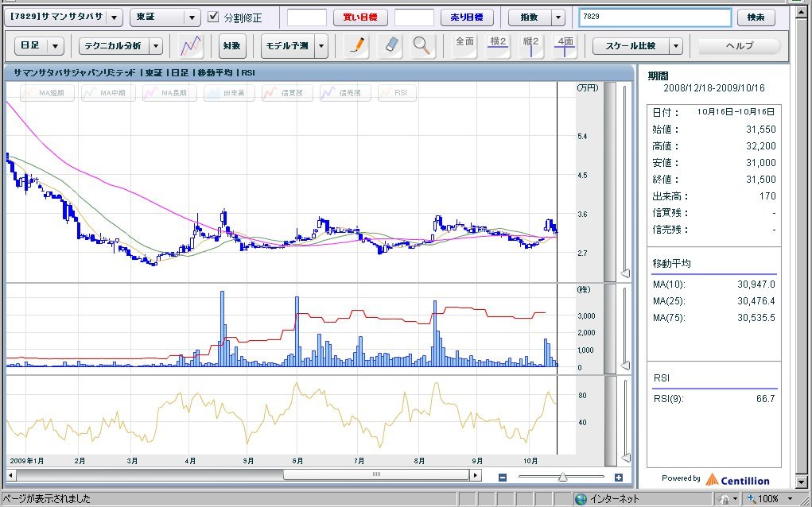Select the eraser tool
The width and height of the screenshot is (812, 507).
coord(390,46)
